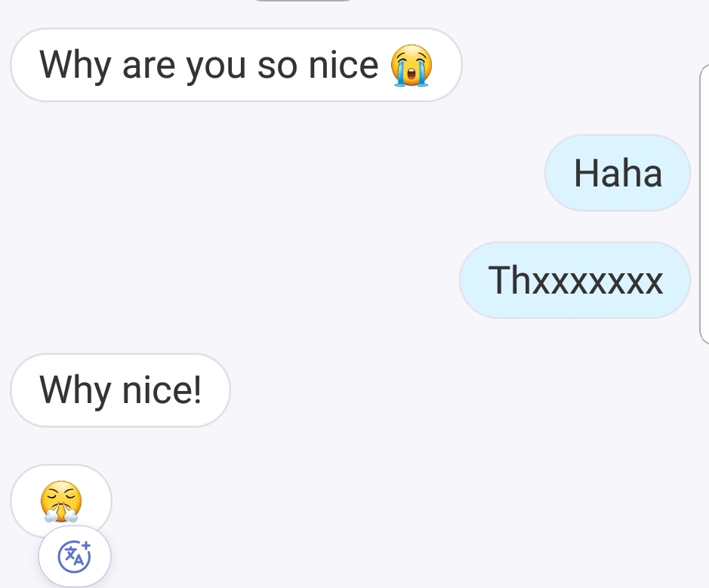Click the letter "T" in "Thxxxxxxx"
Image resolution: width=709 pixels, height=588 pixels.
click(x=500, y=280)
